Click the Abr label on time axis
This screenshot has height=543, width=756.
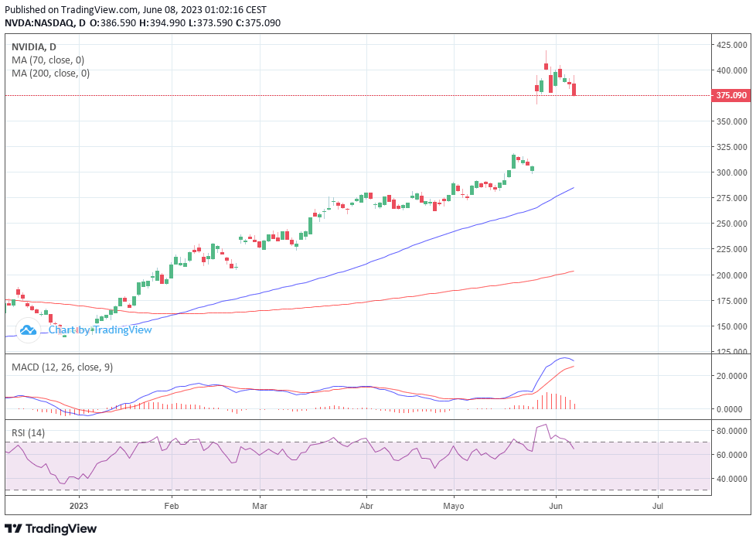(366, 506)
